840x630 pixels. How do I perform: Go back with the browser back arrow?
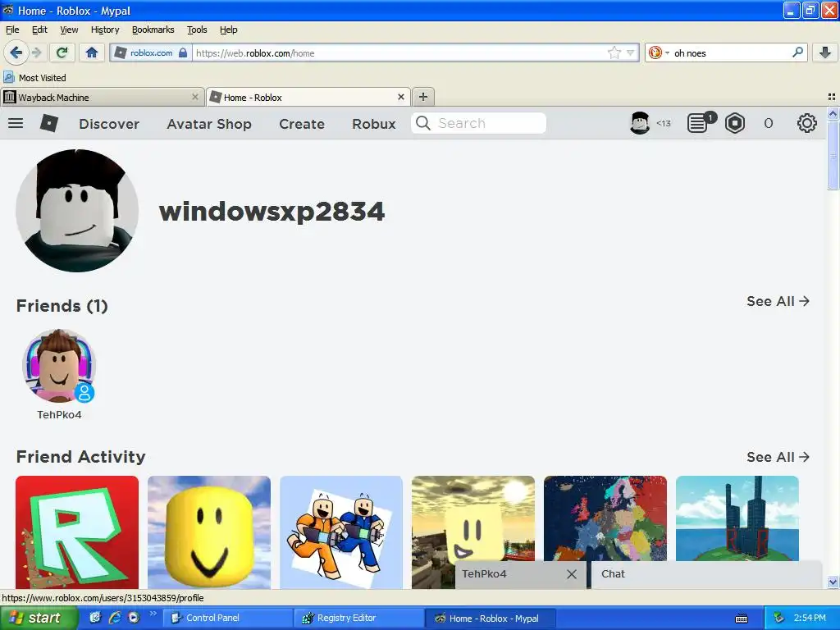point(16,52)
